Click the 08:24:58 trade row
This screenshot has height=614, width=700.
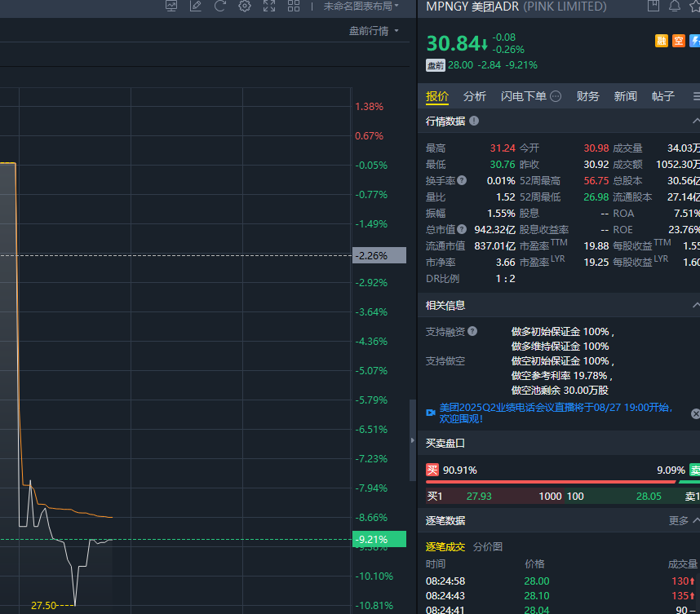point(562,581)
